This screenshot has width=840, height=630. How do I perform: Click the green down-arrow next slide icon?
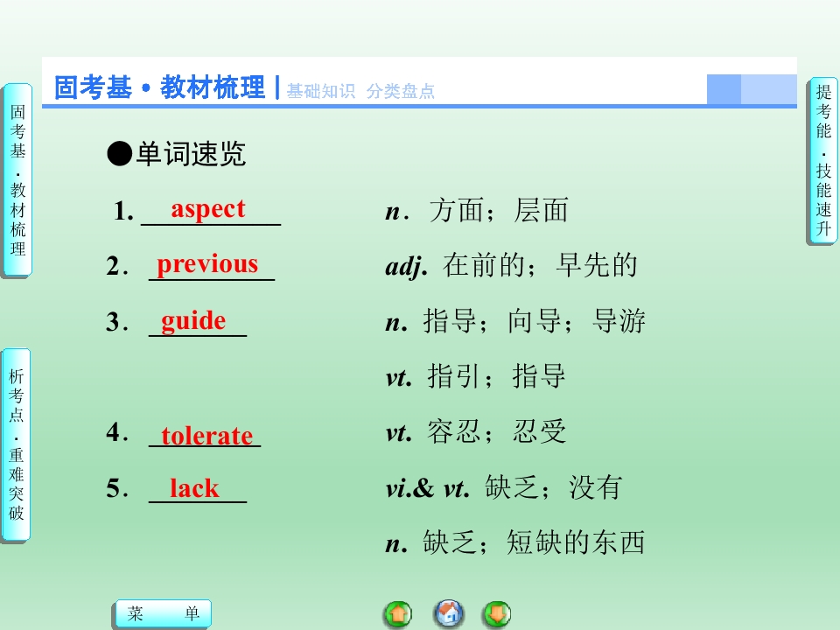(x=497, y=614)
